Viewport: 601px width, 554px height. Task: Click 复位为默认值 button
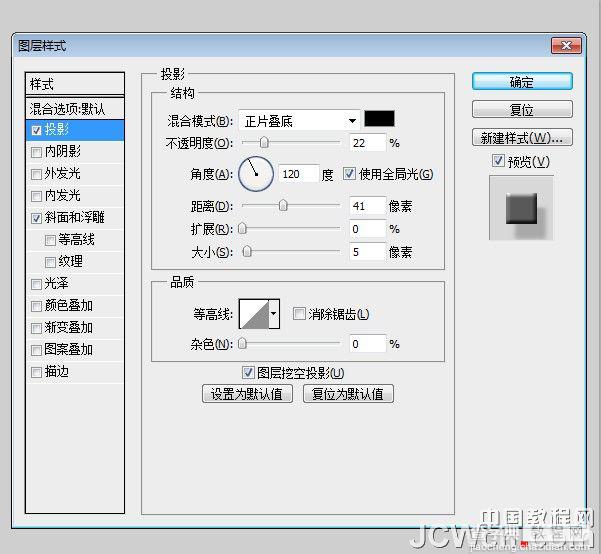(x=348, y=394)
